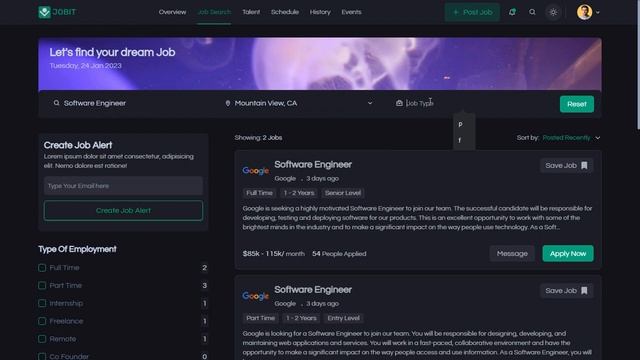Open the History nav item
Image resolution: width=640 pixels, height=360 pixels.
(320, 12)
